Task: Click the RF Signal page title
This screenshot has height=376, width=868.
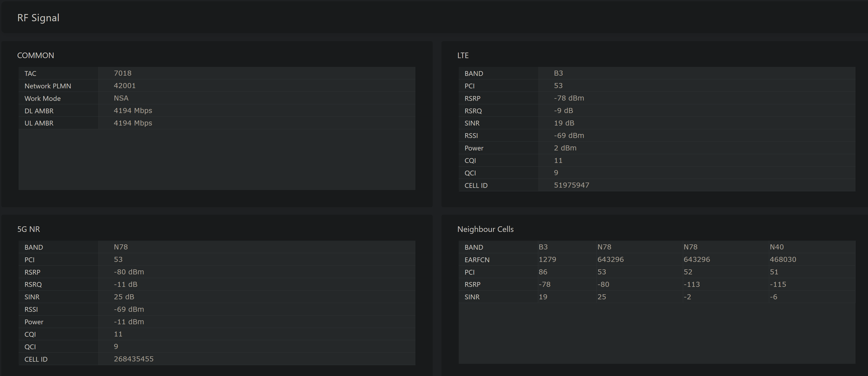Action: [38, 18]
